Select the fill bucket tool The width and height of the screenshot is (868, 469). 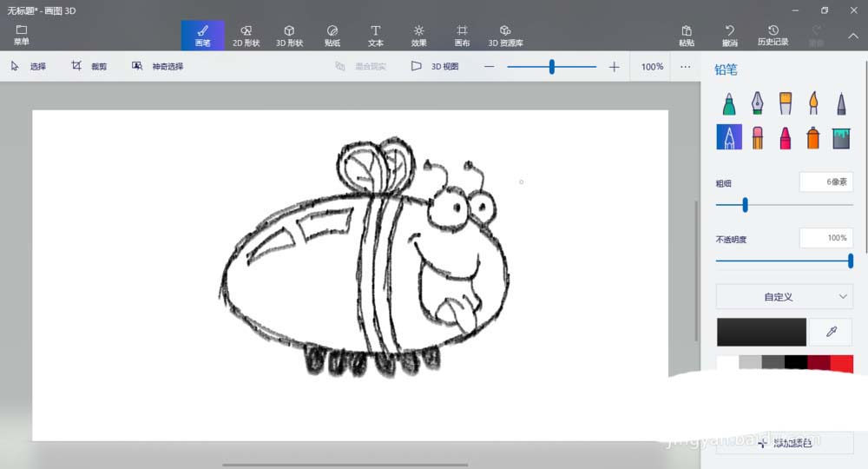[841, 137]
